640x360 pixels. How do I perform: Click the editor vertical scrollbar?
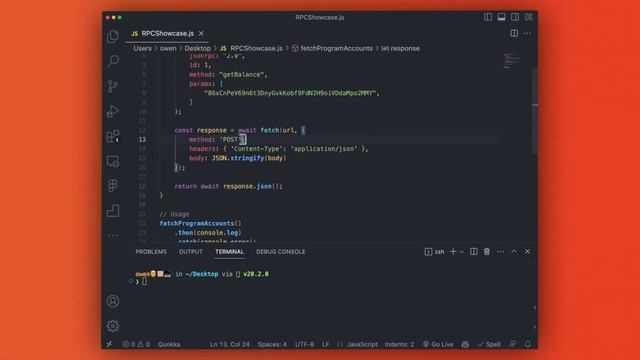click(535, 111)
